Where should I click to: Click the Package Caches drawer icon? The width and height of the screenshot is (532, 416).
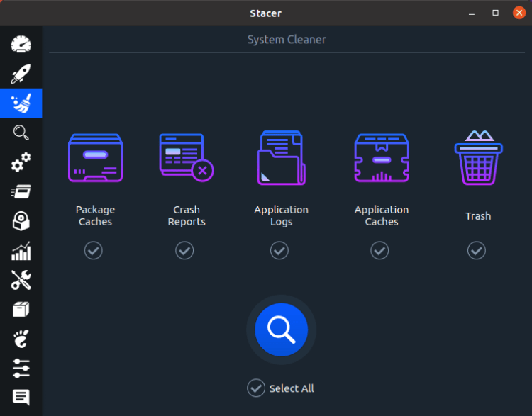tap(95, 158)
